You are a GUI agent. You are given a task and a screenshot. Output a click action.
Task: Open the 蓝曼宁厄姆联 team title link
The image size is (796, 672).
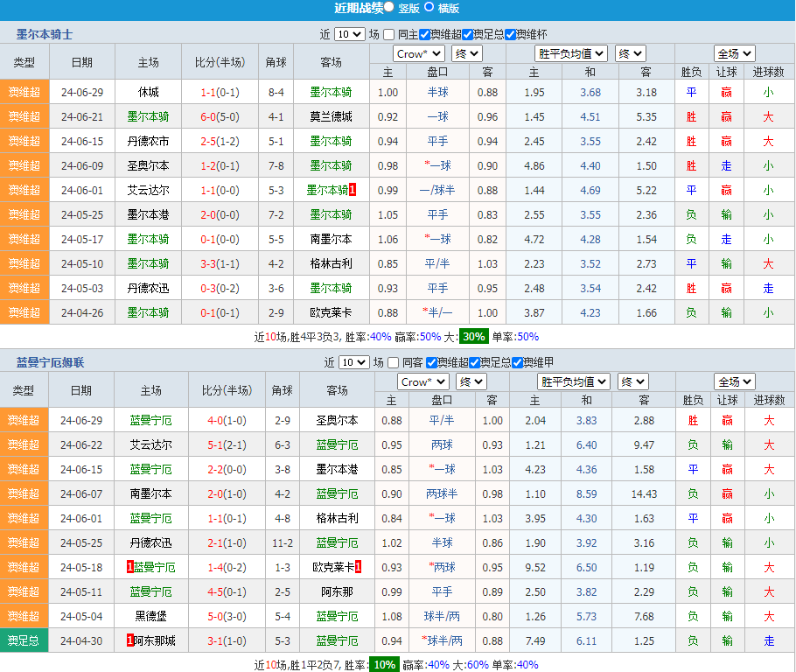coord(50,362)
